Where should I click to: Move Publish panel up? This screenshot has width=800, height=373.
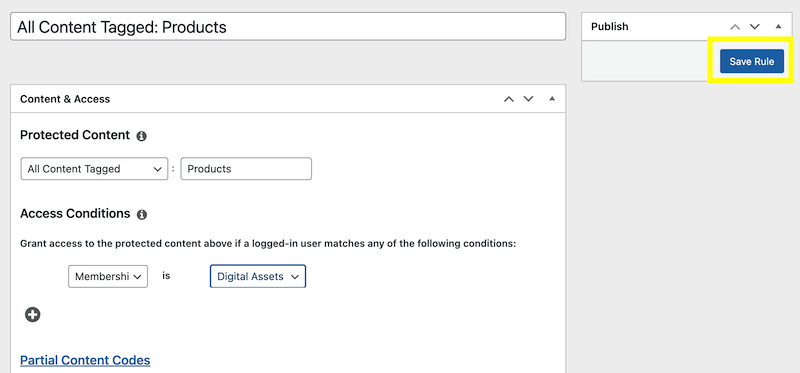pyautogui.click(x=735, y=27)
